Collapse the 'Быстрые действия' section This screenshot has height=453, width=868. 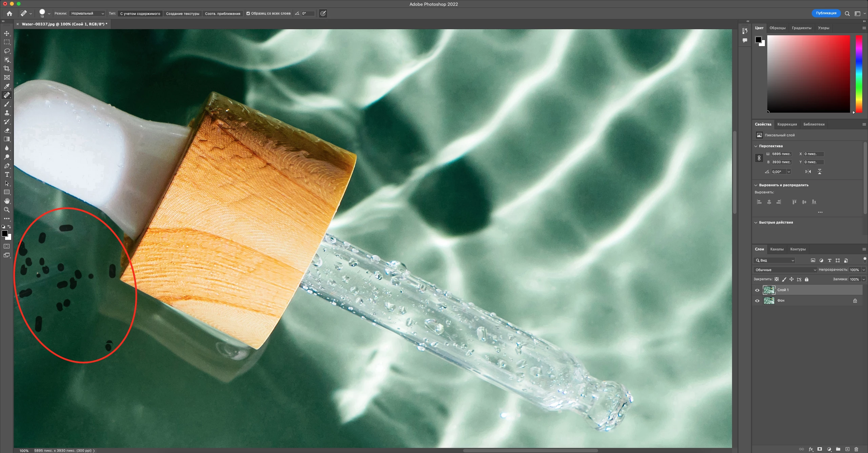[x=756, y=223]
